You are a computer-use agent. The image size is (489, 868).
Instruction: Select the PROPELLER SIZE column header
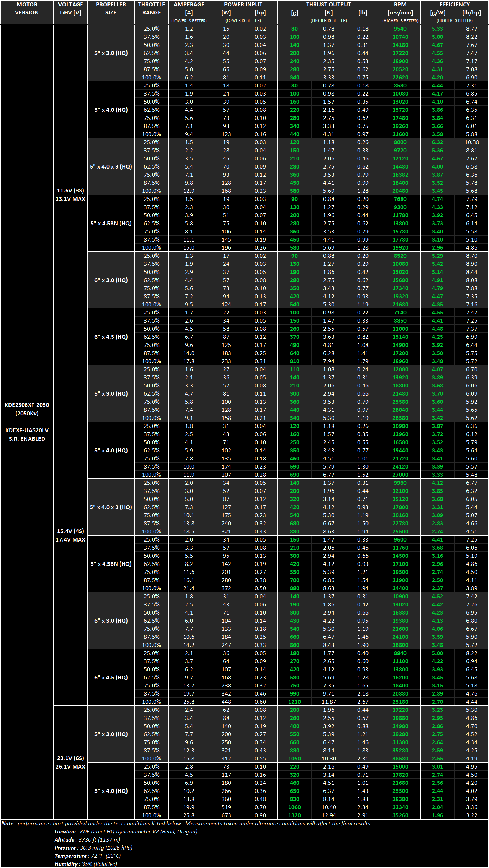111,9
